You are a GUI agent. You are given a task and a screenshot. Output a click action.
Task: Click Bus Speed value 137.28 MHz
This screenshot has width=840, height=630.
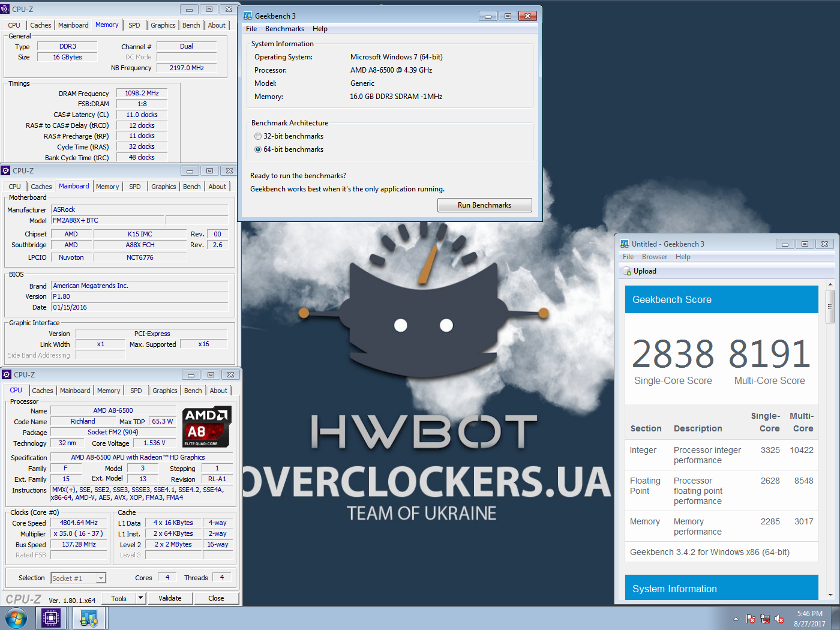(79, 544)
